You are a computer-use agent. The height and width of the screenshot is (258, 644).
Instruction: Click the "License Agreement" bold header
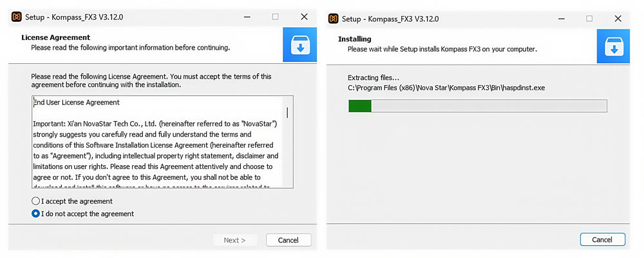(x=56, y=37)
